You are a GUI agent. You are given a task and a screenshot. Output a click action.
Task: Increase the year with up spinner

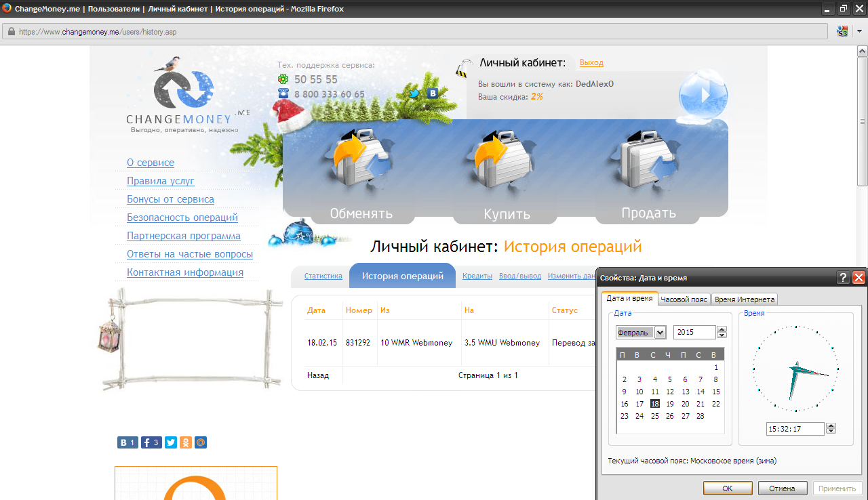point(722,329)
